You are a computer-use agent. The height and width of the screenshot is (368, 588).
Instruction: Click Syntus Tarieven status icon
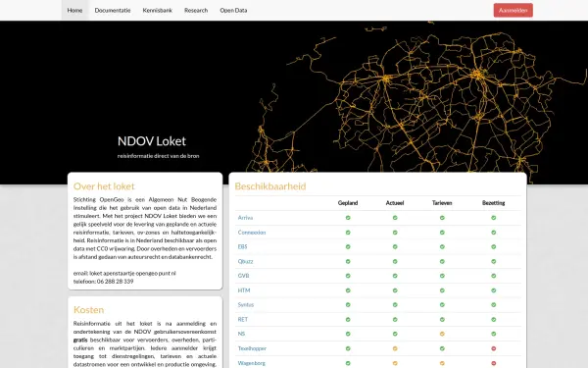coord(442,304)
